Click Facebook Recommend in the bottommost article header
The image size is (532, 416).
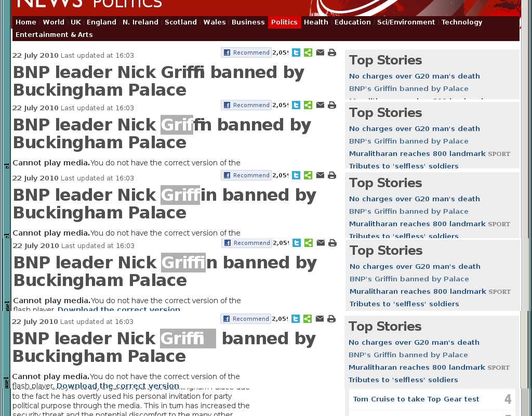(246, 319)
